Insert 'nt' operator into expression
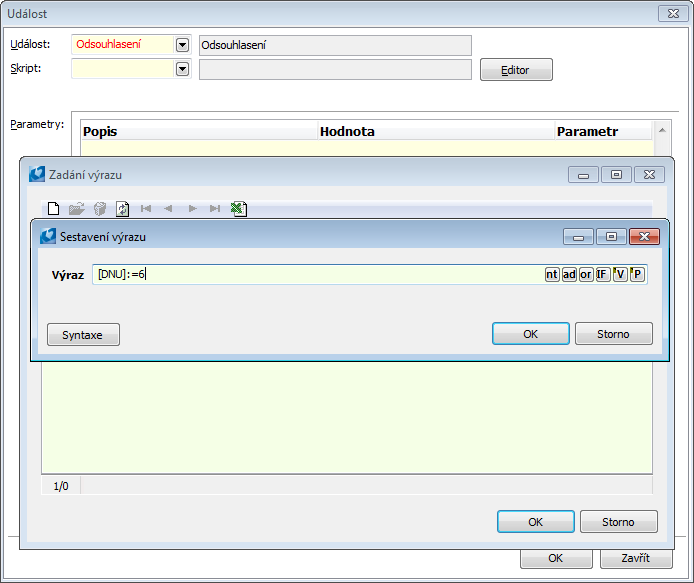Image resolution: width=694 pixels, height=583 pixels. coord(552,274)
